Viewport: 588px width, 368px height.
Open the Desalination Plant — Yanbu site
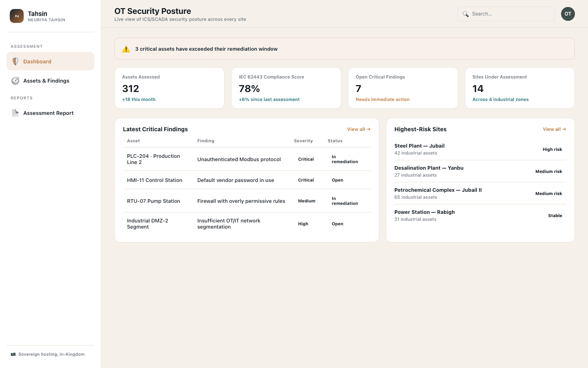(x=480, y=171)
